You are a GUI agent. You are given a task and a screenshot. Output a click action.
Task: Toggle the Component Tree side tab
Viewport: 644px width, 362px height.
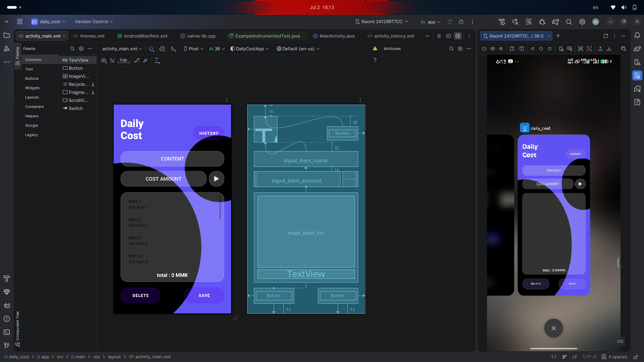[17, 329]
